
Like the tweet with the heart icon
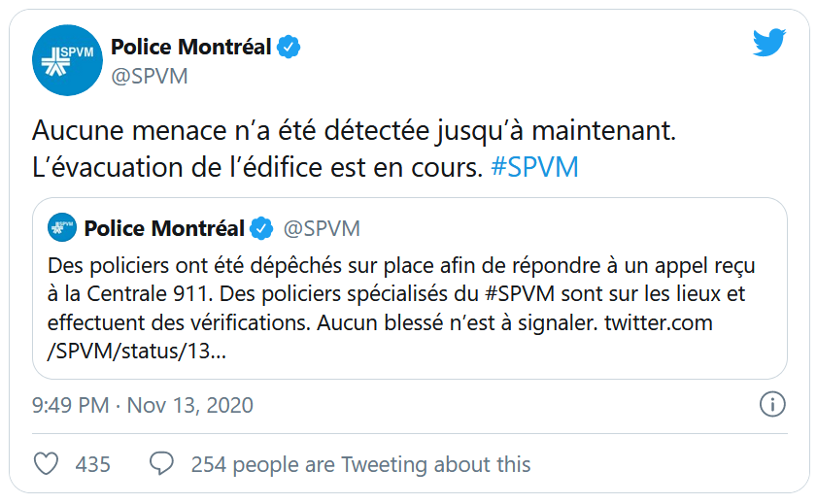(x=47, y=464)
